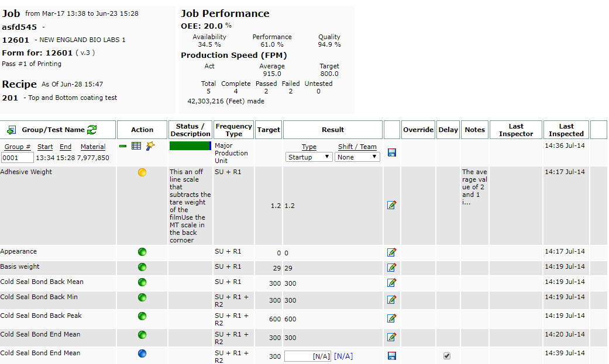The width and height of the screenshot is (609, 364).
Task: Click the green minus collapse icon for group 0001
Action: (x=123, y=146)
